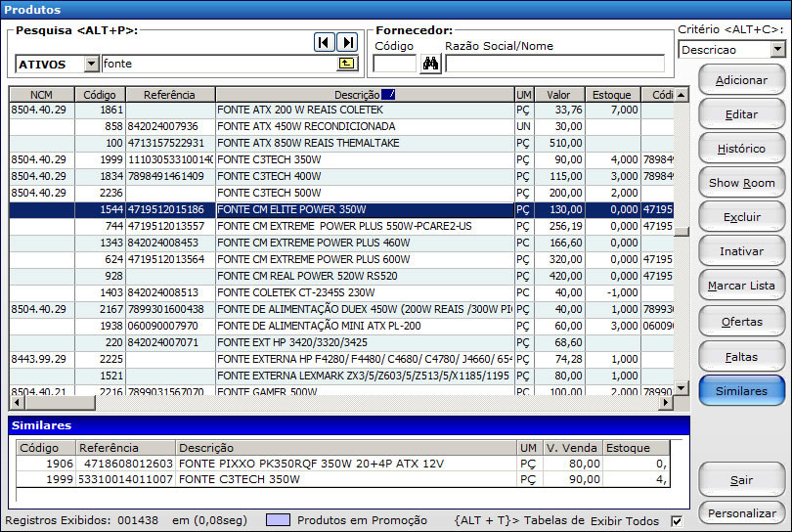The width and height of the screenshot is (792, 532).
Task: Click V. Venda column header
Action: (572, 448)
